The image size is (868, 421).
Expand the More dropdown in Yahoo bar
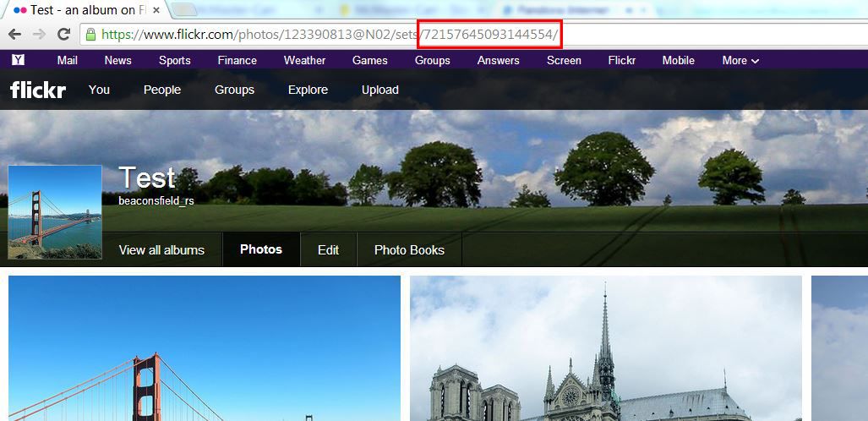pyautogui.click(x=740, y=60)
